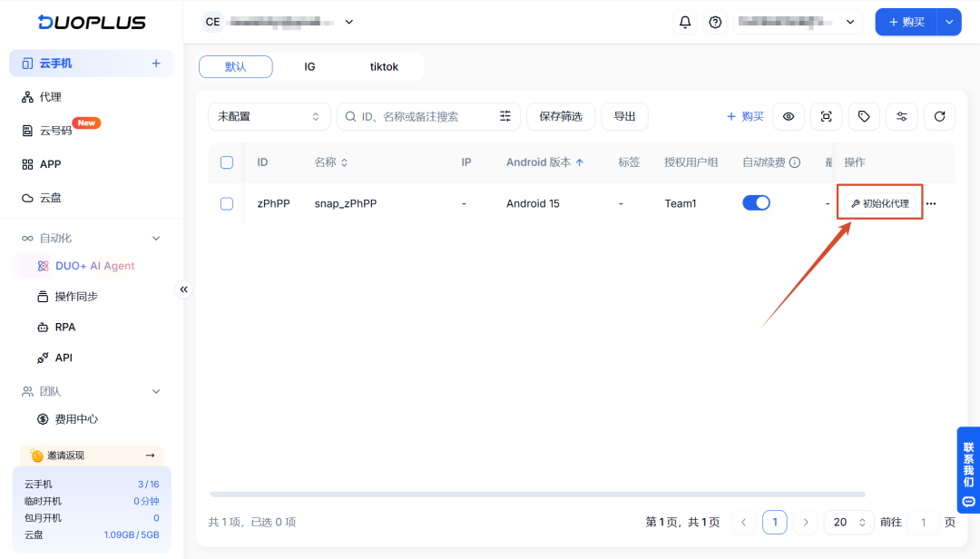Open column settings sliders icon
The width and height of the screenshot is (980, 559).
click(x=902, y=116)
